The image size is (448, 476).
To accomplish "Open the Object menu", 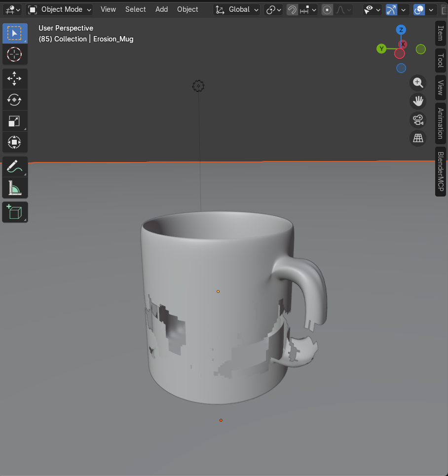I will (187, 9).
